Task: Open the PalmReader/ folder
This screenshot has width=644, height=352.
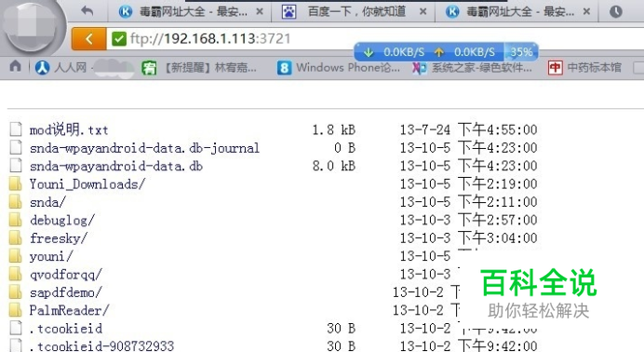Action: point(69,310)
